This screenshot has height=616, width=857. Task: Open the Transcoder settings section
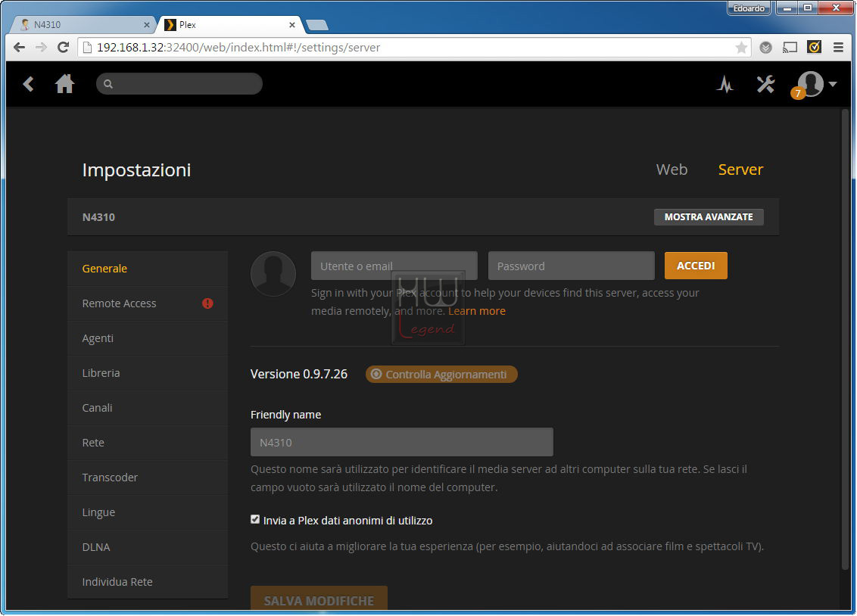(148, 478)
